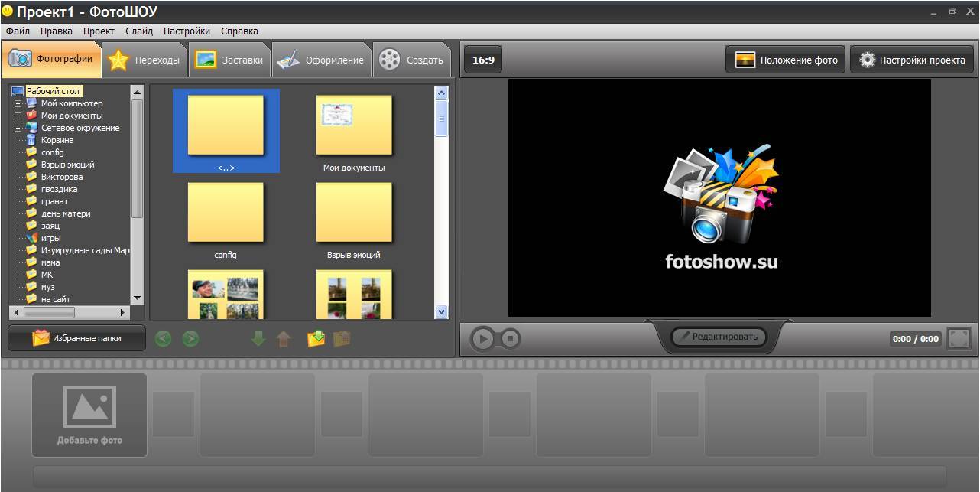
Task: Select the гранат folder in the tree
Action: tap(54, 201)
